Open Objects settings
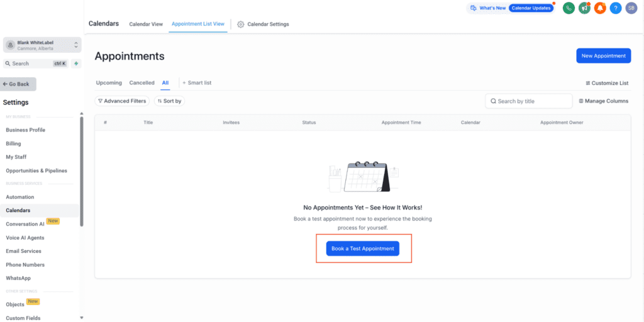The width and height of the screenshot is (644, 322). [15, 304]
